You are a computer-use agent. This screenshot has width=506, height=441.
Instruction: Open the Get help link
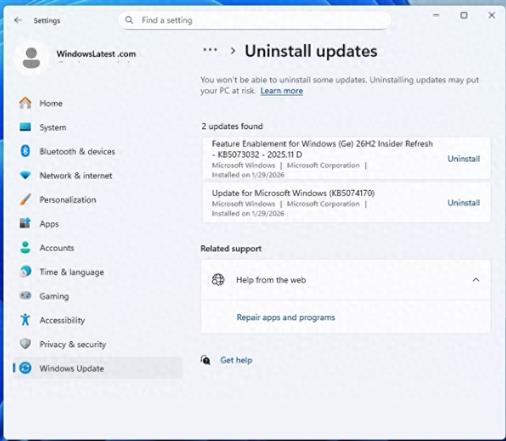click(236, 360)
